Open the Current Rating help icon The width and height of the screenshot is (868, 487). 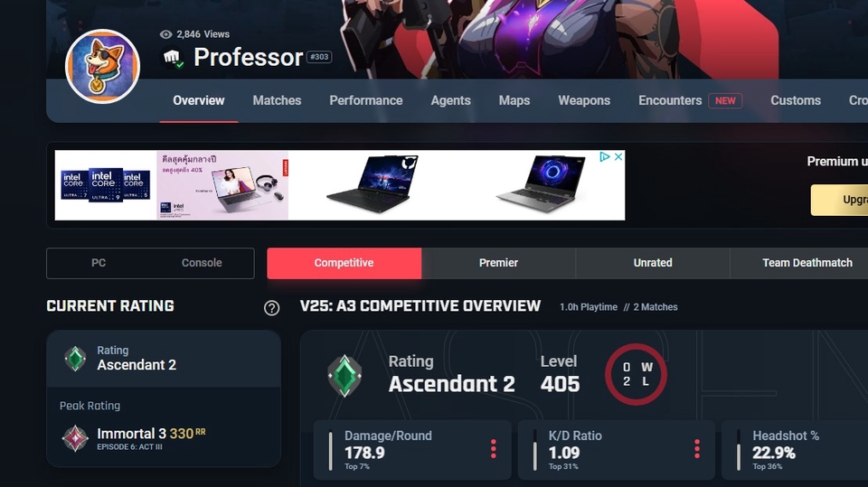point(271,308)
